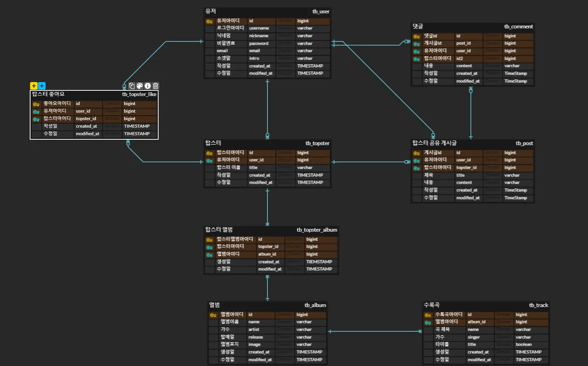Click the content column cell in tb_comment
This screenshot has width=588, height=366.
469,66
